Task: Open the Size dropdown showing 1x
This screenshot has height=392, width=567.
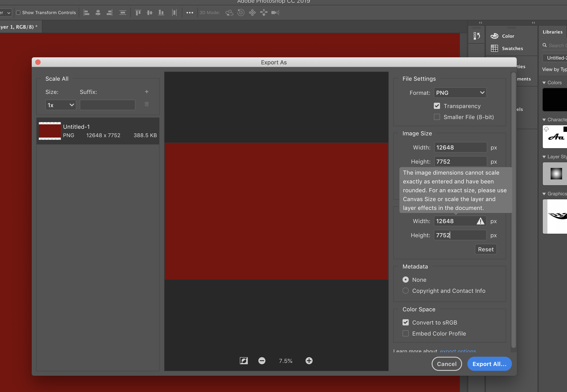Action: [x=60, y=105]
